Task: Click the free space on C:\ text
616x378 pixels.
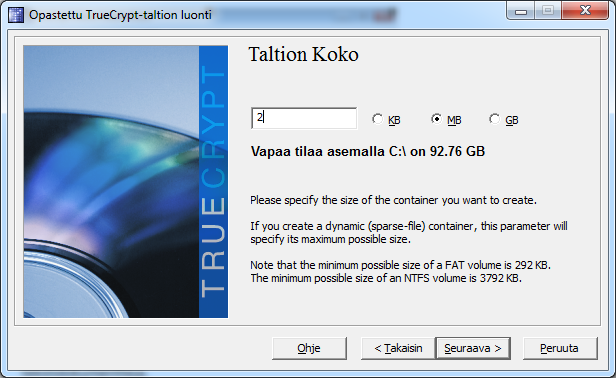Action: click(368, 152)
